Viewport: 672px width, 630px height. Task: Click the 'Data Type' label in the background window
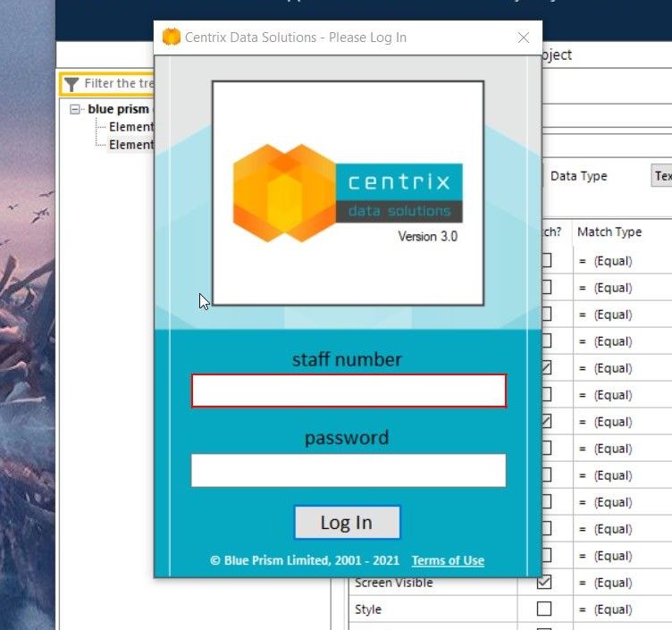578,176
